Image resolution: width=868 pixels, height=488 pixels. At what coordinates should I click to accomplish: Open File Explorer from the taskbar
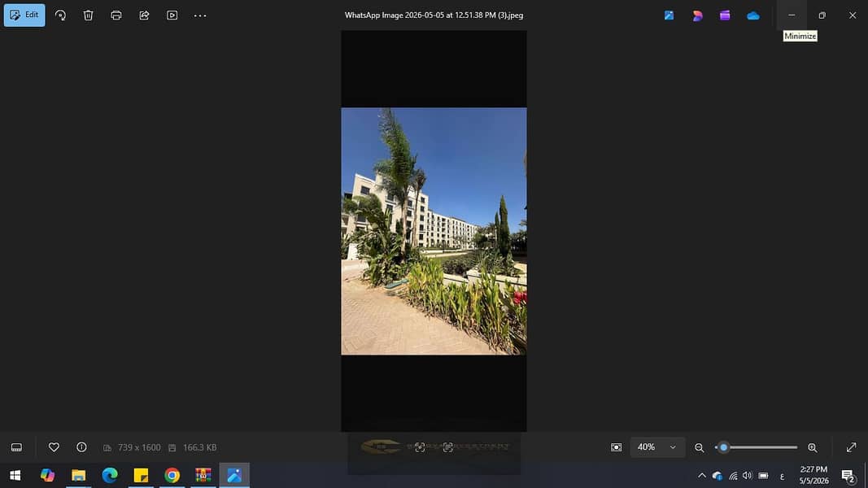79,475
